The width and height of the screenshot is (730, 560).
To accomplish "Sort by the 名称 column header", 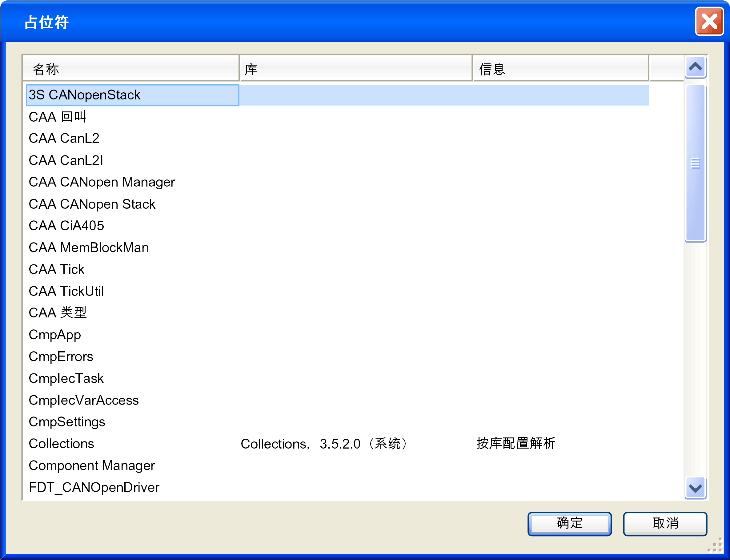I will click(130, 69).
